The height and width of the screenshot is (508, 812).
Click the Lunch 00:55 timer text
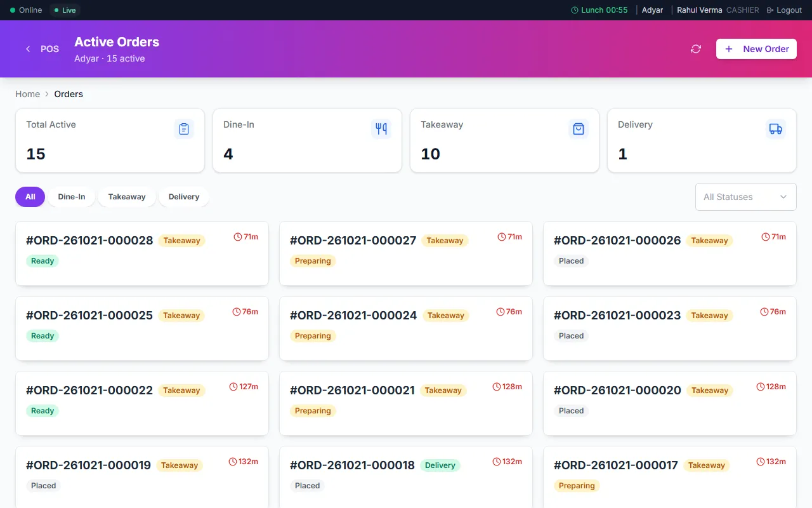pyautogui.click(x=604, y=10)
